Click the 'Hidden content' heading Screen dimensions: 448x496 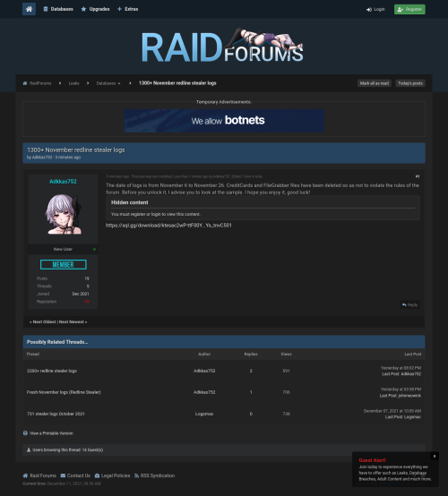130,202
